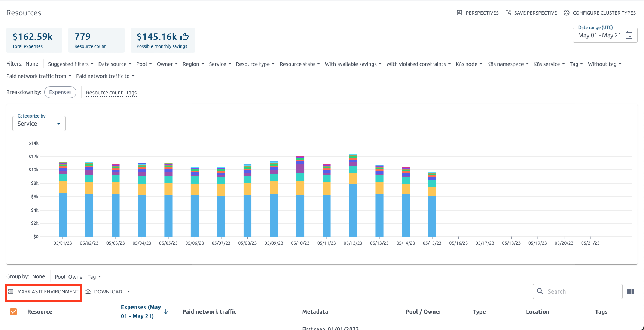Open Paid network traffic to filter
644x330 pixels.
coord(106,76)
